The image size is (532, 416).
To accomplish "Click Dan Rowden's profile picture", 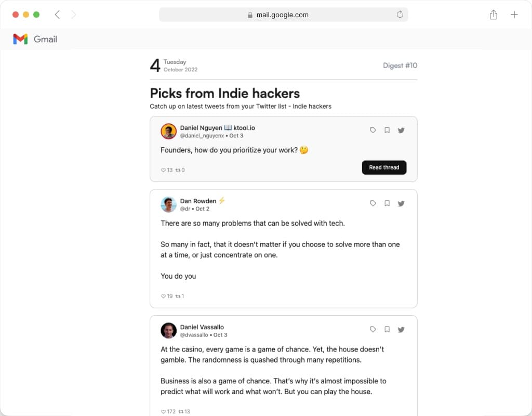I will click(x=168, y=205).
